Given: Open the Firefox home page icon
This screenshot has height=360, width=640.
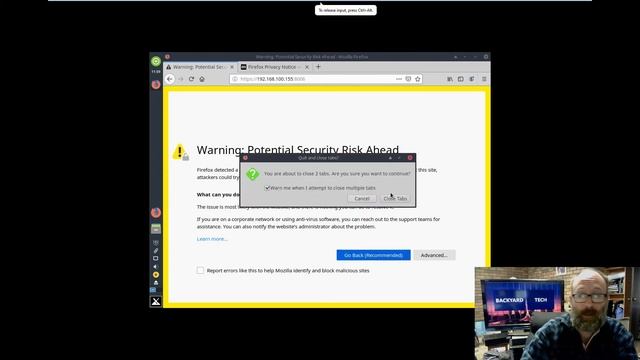Looking at the screenshot, I should pyautogui.click(x=202, y=79).
